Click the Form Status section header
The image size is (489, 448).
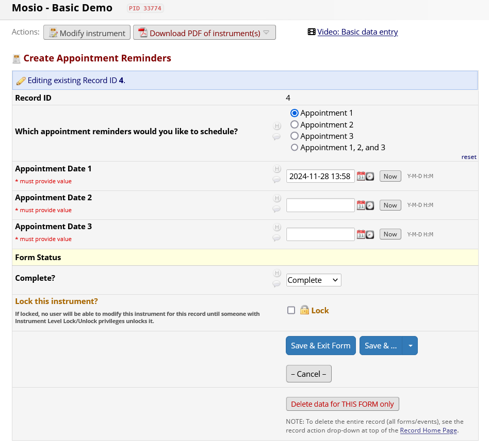tap(245, 258)
